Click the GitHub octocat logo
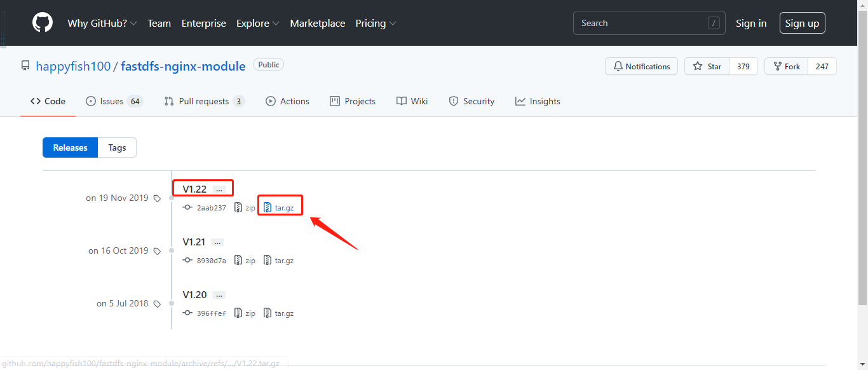This screenshot has width=868, height=370. 43,23
